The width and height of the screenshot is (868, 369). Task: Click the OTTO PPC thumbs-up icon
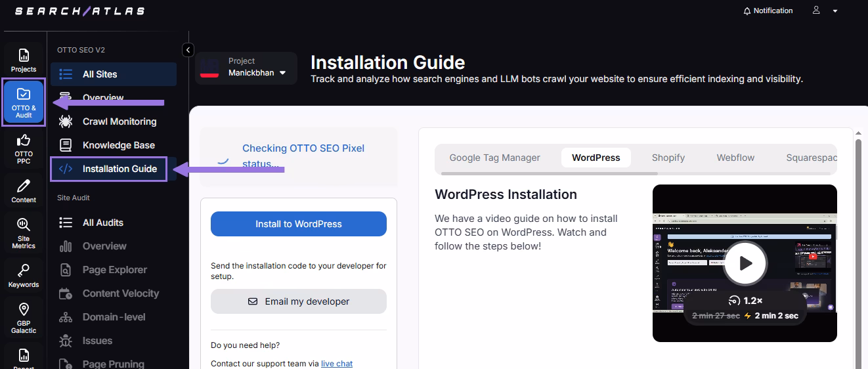pyautogui.click(x=24, y=141)
